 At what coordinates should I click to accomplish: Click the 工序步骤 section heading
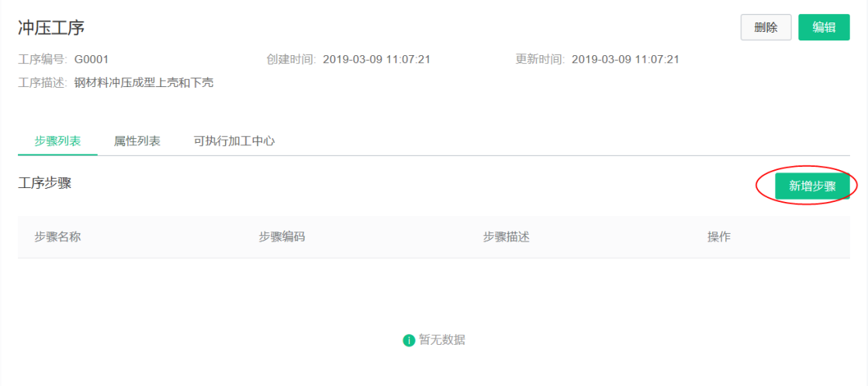[x=44, y=183]
